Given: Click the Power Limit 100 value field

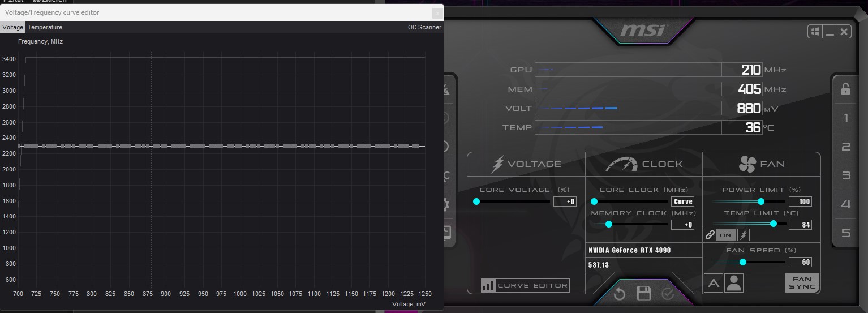Looking at the screenshot, I should (x=800, y=201).
